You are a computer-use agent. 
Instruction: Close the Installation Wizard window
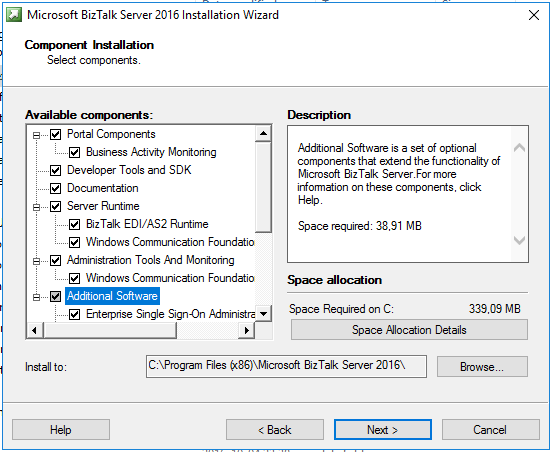[534, 15]
